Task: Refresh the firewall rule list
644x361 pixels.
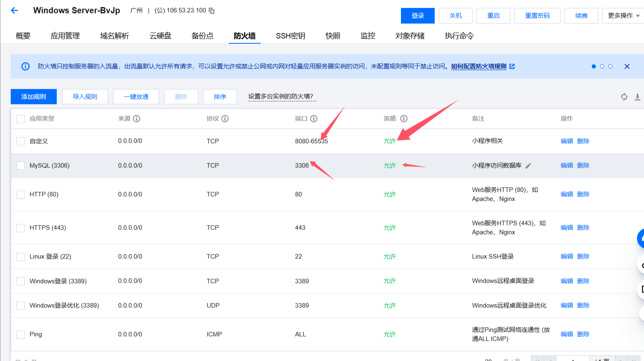Action: pyautogui.click(x=624, y=97)
